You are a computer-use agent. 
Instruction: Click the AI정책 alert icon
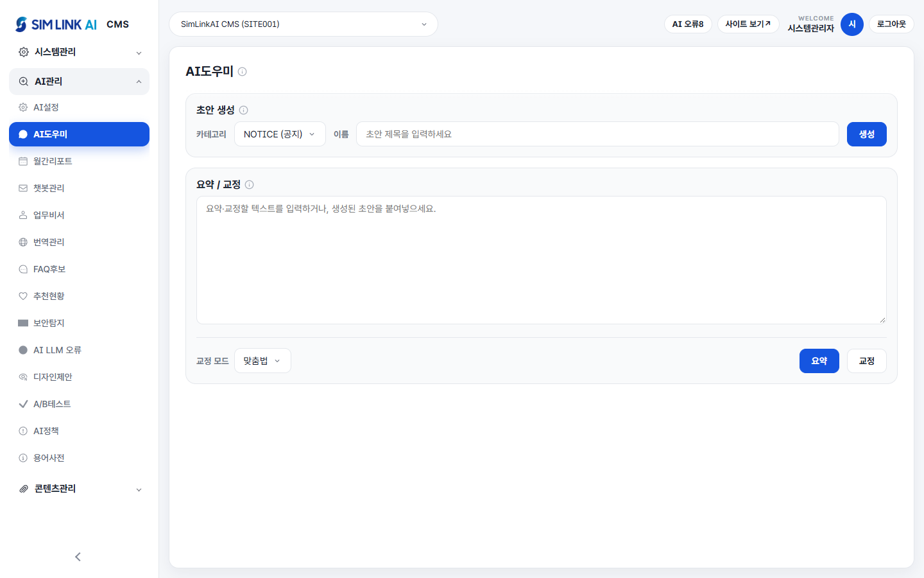[x=23, y=431]
